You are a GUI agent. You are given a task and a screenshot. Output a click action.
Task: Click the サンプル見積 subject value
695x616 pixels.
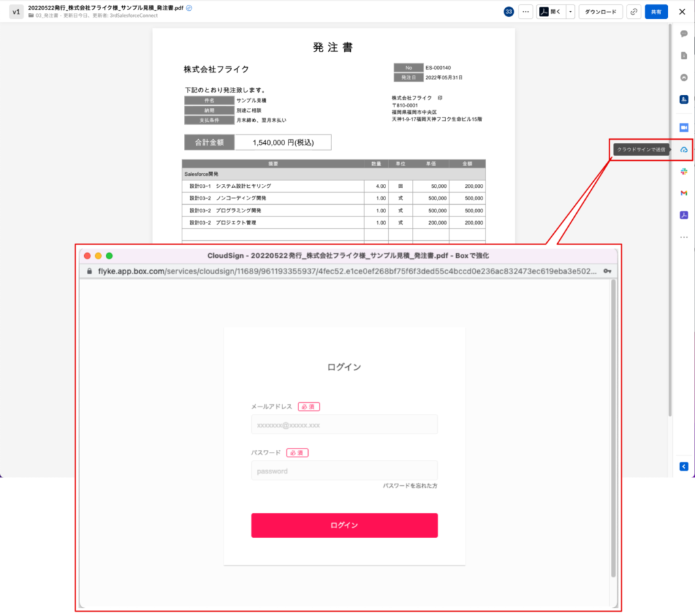pos(251,100)
